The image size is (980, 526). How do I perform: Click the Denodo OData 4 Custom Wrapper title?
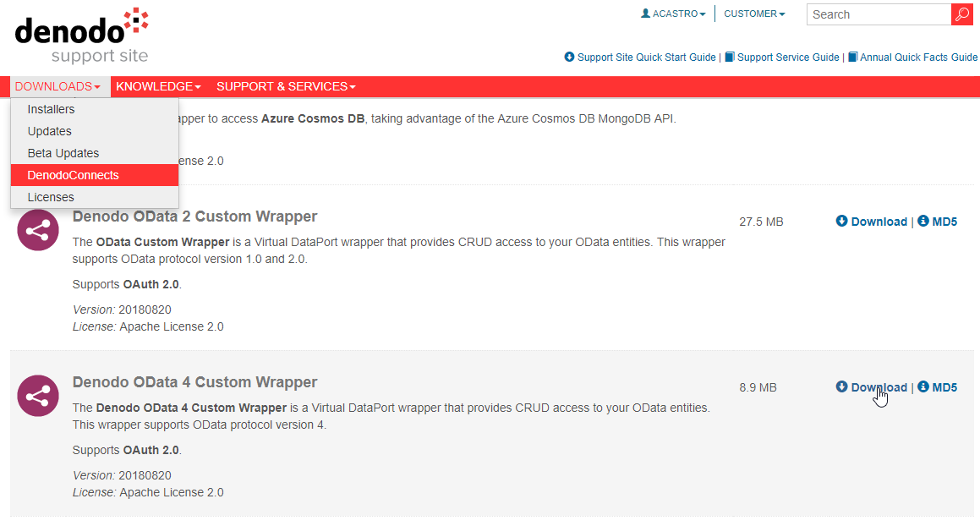coord(195,382)
